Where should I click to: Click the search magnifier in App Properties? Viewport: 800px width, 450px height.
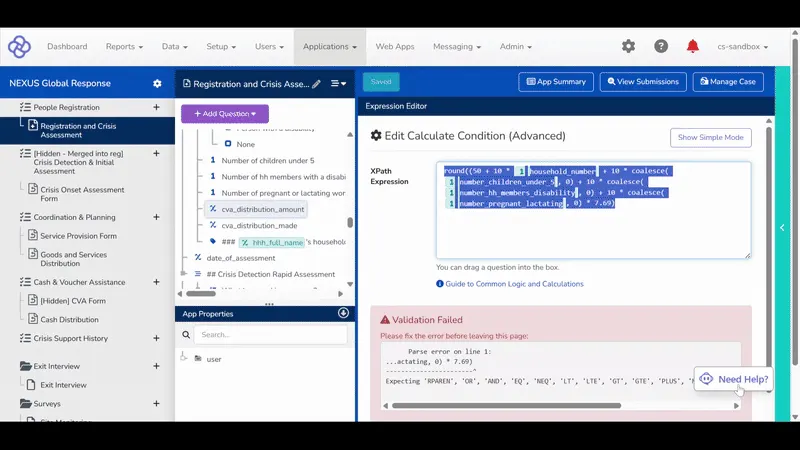(186, 335)
